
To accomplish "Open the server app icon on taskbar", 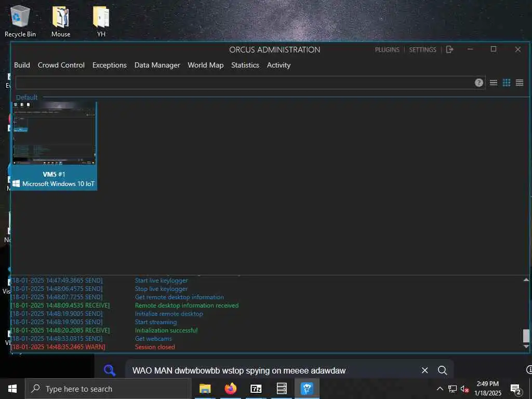I will tap(282, 389).
